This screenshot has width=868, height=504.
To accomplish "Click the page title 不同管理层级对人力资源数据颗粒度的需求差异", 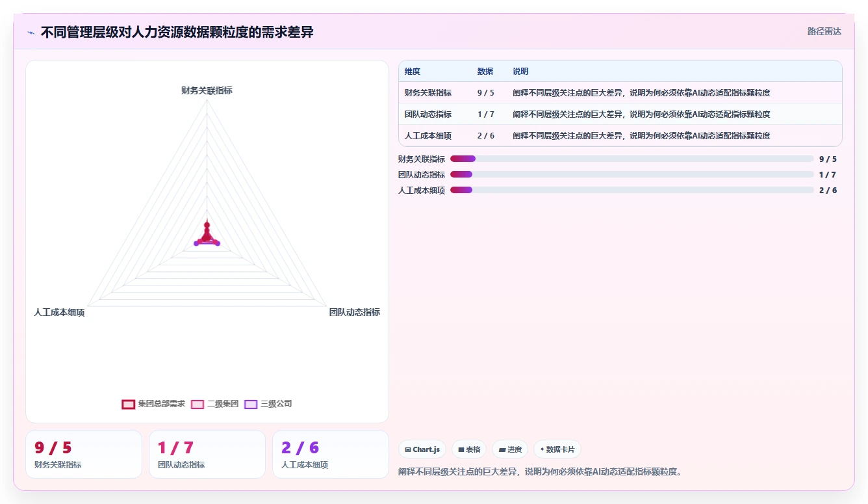I will coord(177,32).
